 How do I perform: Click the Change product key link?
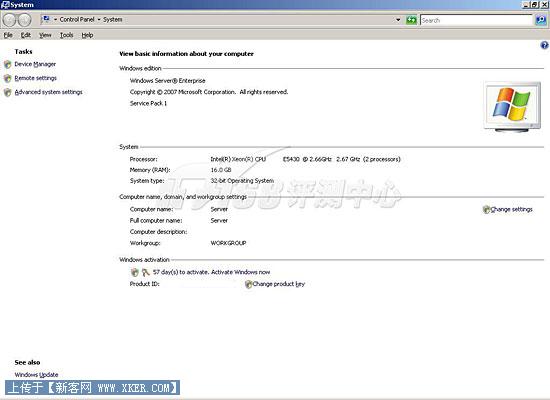279,284
